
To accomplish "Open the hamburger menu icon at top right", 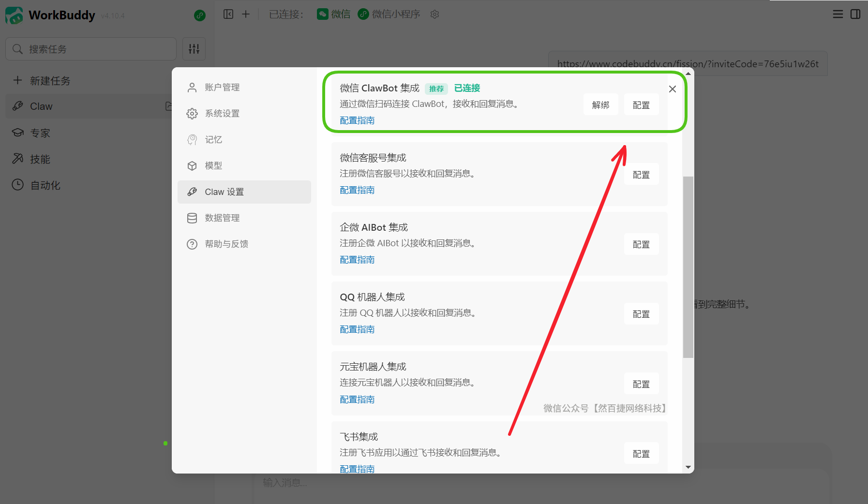I will (838, 14).
